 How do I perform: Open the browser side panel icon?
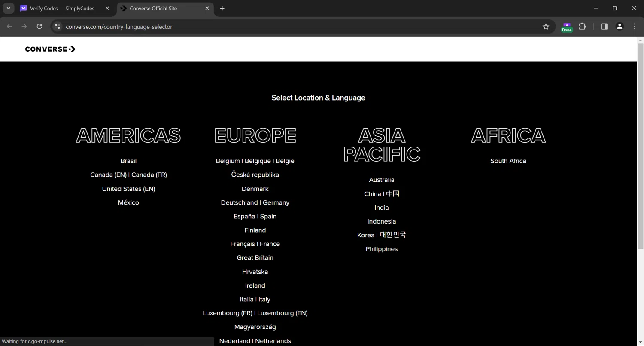click(604, 27)
